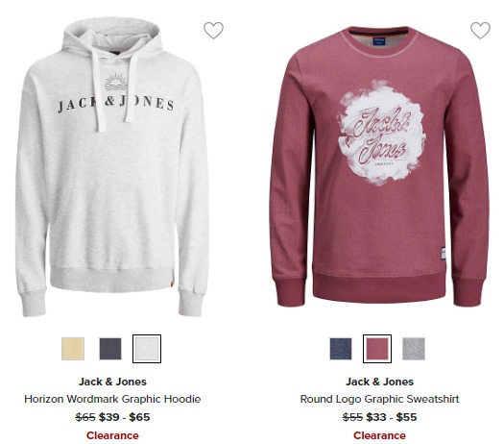Click Clearance label under the hoodie

[x=112, y=435]
